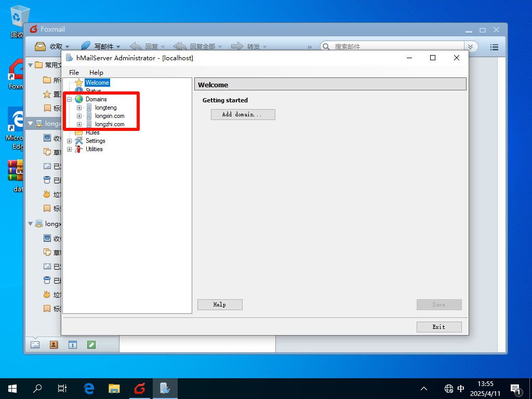Collapse the 常用文件夹 folder group triangle in Foxmail
Screen dimensions: 532x399
pyautogui.click(x=30, y=65)
